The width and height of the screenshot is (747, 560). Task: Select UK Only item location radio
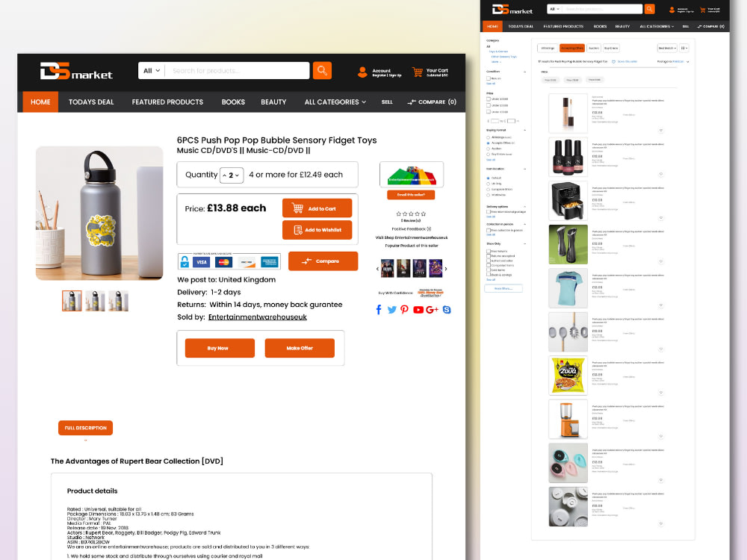click(x=488, y=184)
